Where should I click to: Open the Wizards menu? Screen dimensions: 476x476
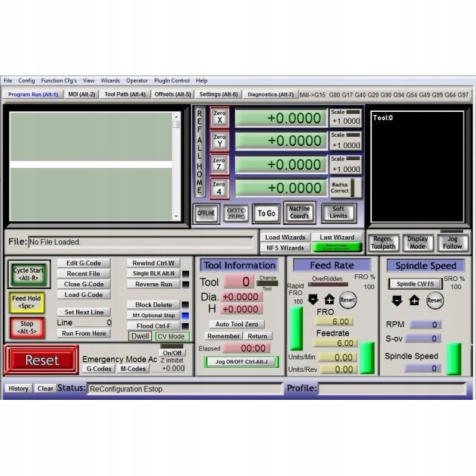coord(110,80)
